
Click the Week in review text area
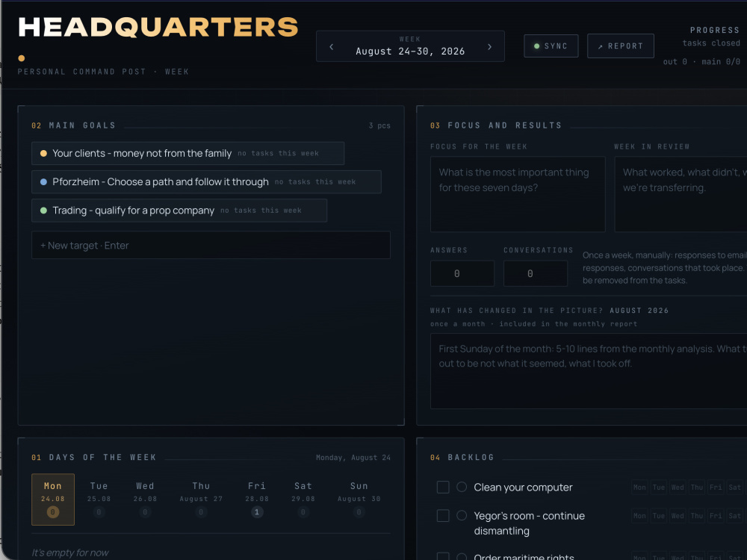(x=681, y=194)
